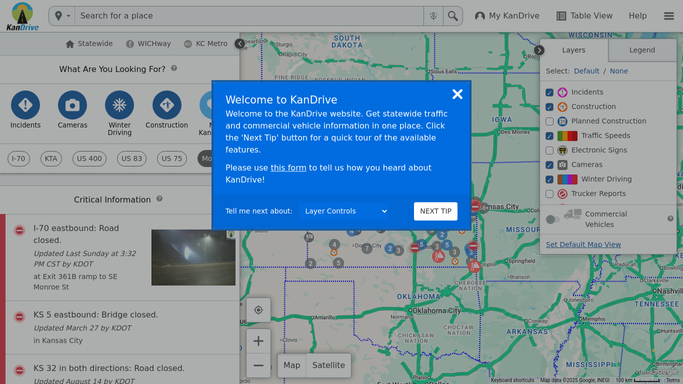Filter by US 75 route chip

tap(172, 158)
